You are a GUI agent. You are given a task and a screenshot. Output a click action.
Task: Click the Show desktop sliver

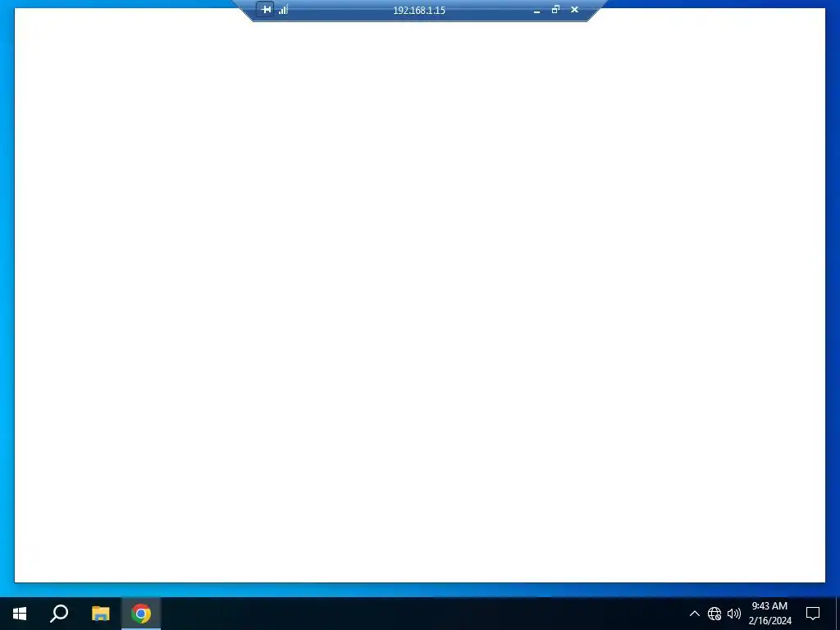pyautogui.click(x=838, y=614)
